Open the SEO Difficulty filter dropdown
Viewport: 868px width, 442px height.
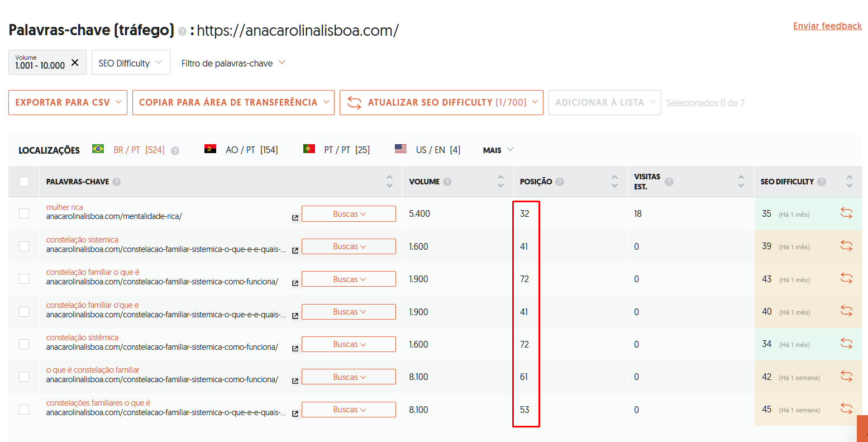coord(130,63)
